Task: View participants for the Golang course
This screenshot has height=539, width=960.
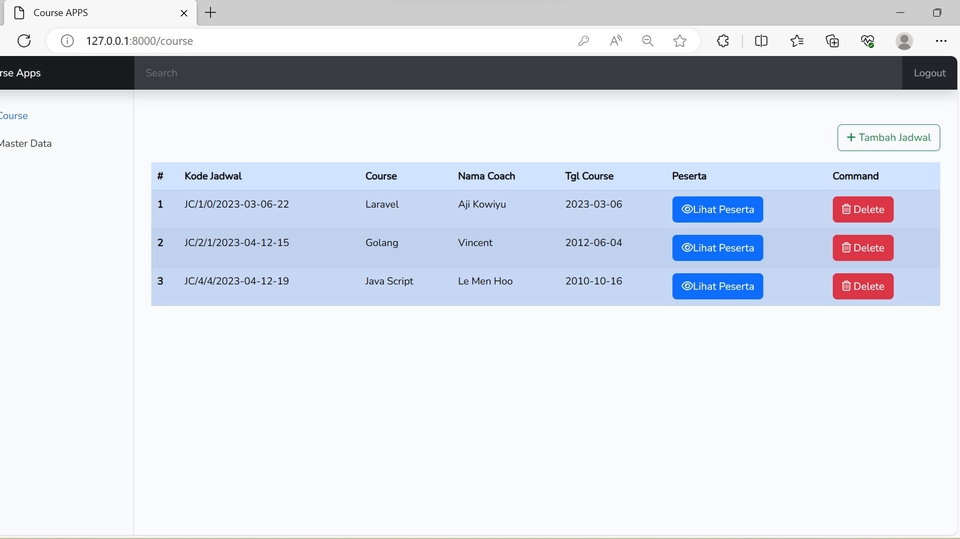Action: tap(718, 248)
